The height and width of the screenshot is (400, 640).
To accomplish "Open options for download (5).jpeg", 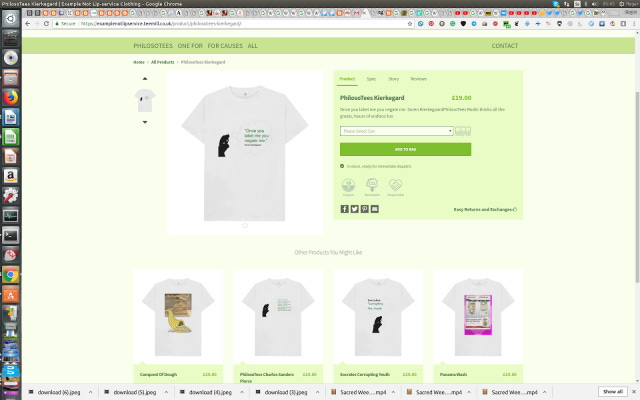I will coord(166,392).
